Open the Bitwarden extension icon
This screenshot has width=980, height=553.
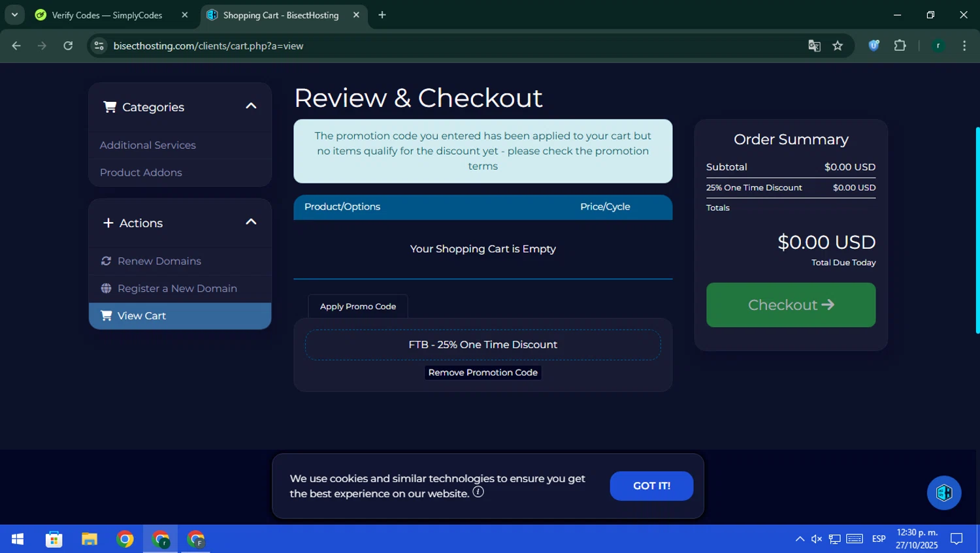[x=874, y=46]
